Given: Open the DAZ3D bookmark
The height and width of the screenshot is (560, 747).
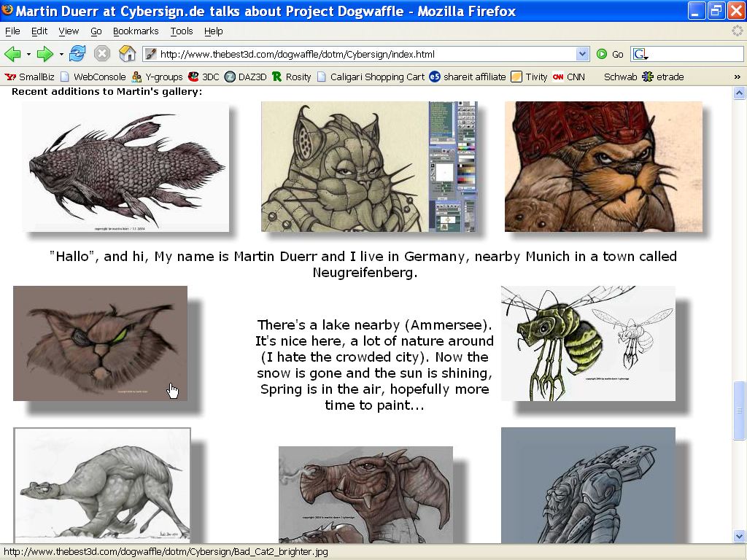Looking at the screenshot, I should tap(245, 77).
